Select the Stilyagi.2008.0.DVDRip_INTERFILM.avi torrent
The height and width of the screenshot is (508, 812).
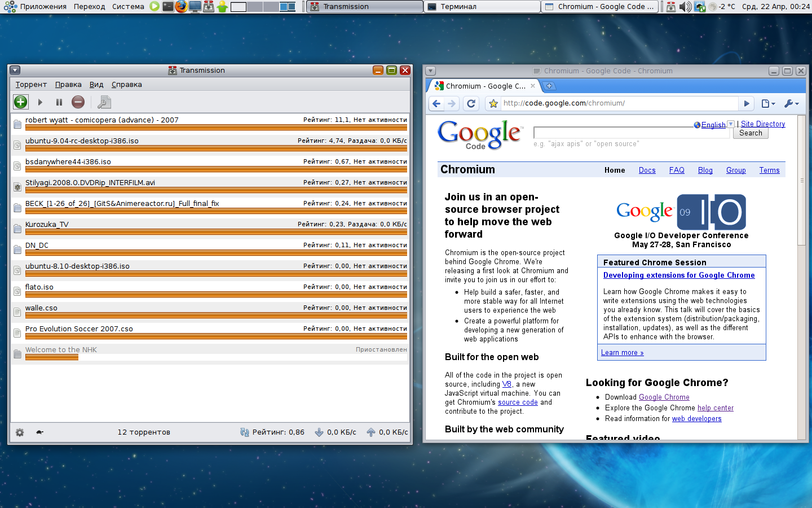pyautogui.click(x=210, y=186)
